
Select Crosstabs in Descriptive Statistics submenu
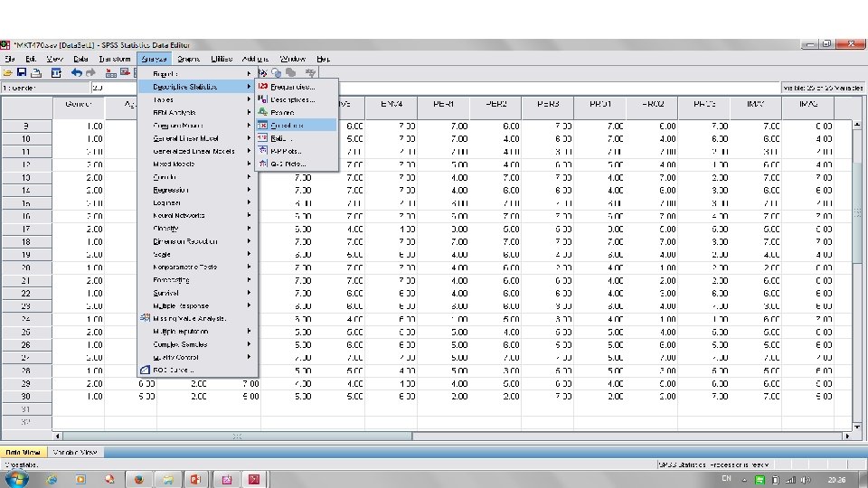(x=297, y=125)
